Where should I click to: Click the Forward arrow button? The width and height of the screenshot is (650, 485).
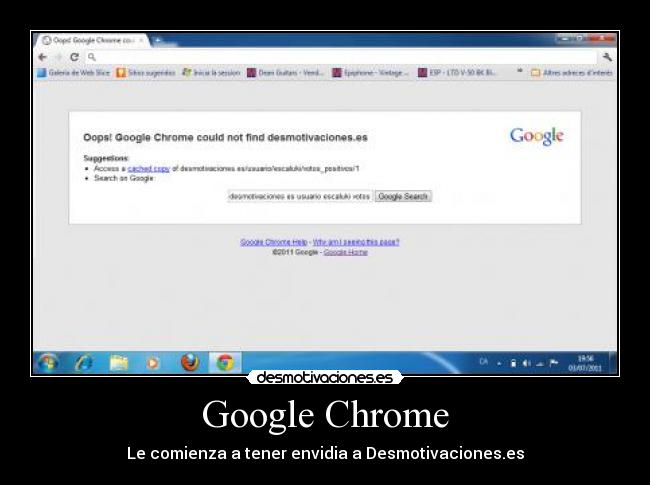point(58,57)
